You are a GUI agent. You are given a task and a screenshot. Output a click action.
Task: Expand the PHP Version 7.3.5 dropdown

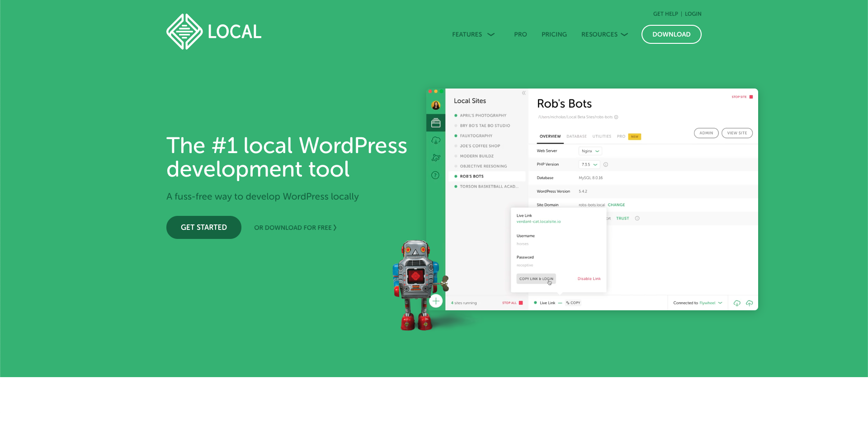(590, 164)
